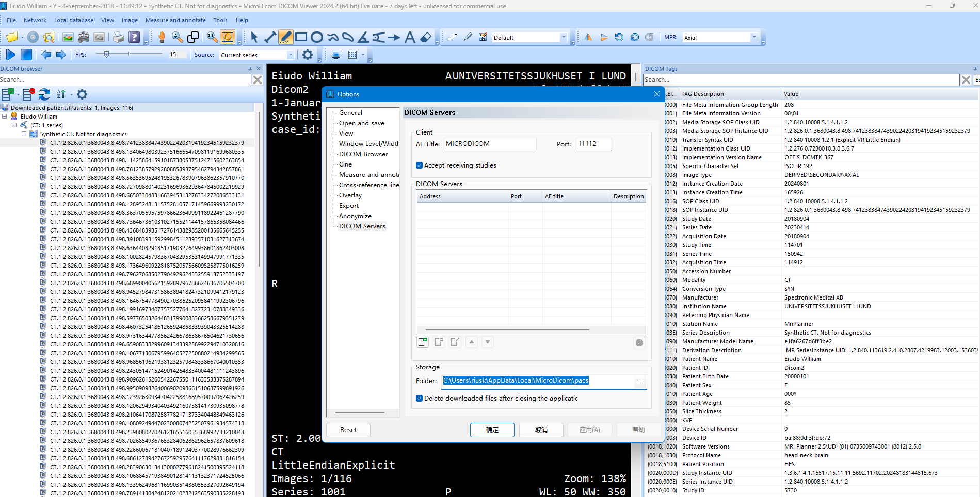The image size is (980, 497).
Task: Open cine settings gear icon
Action: [308, 54]
